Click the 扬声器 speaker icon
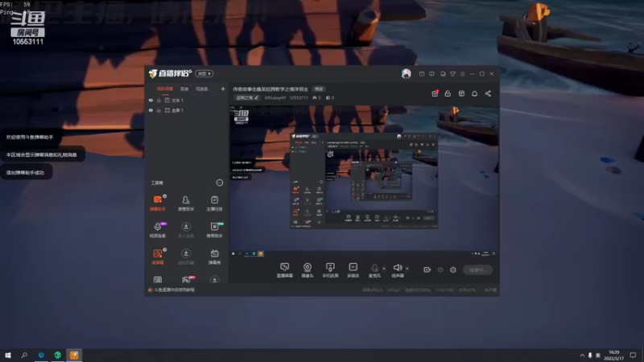The width and height of the screenshot is (644, 362). pos(398,268)
